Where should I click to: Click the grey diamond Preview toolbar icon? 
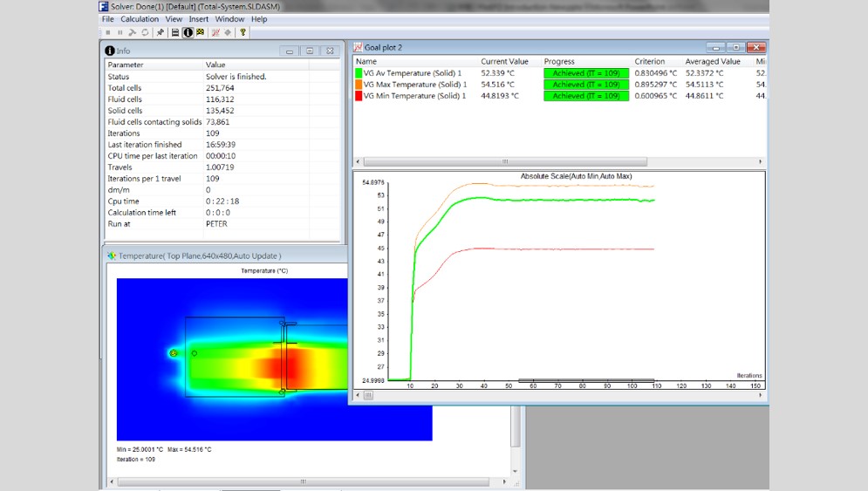point(228,32)
